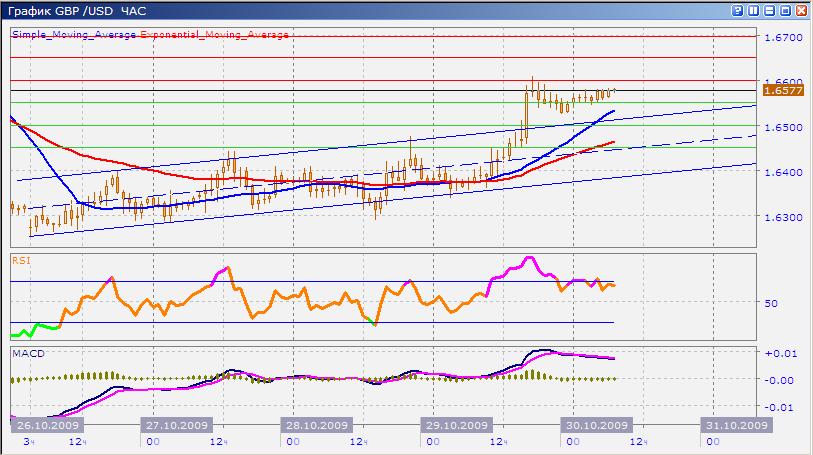Viewport: 813px width, 455px height.
Task: Click the horizontal split window icon
Action: coord(769,10)
